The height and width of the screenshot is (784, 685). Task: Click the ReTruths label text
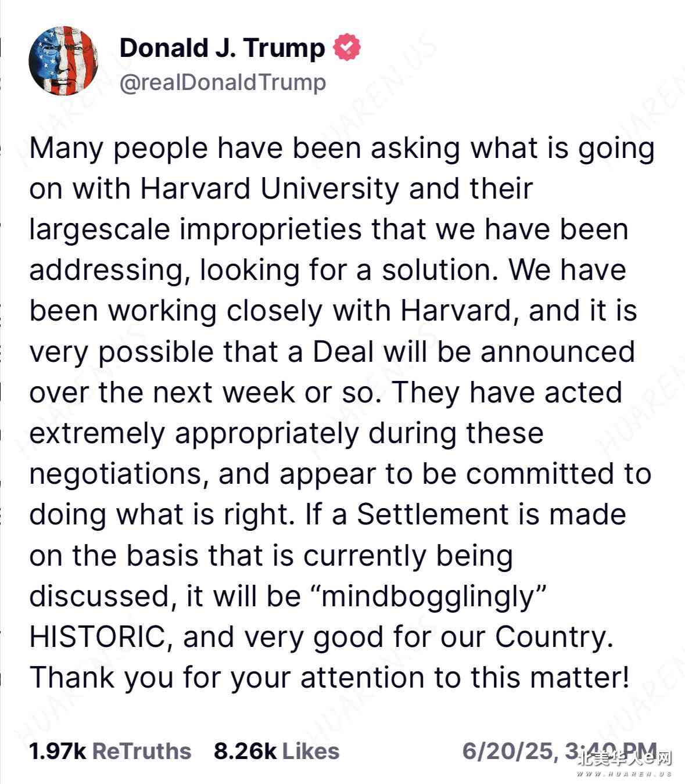coord(142,751)
